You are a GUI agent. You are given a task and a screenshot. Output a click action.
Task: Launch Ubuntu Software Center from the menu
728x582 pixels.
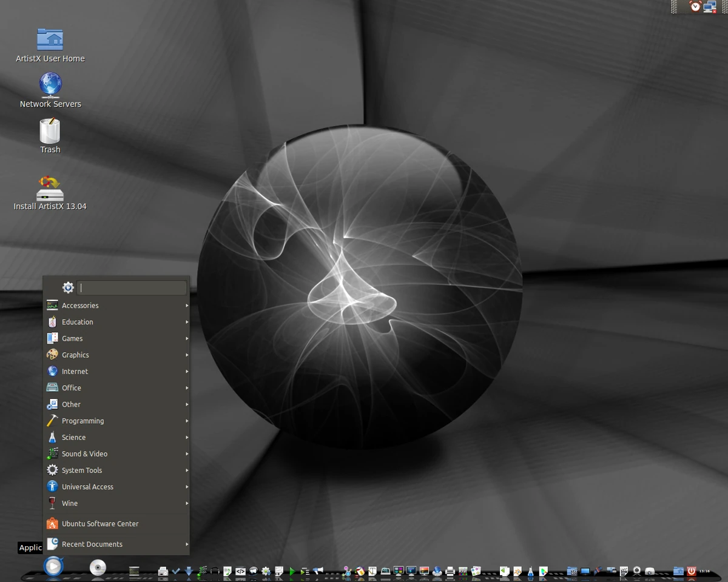[x=101, y=523]
